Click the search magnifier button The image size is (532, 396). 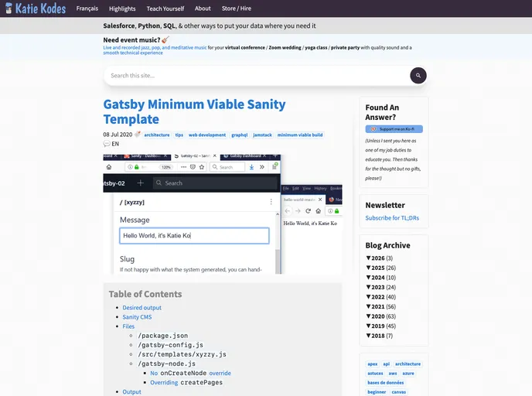pyautogui.click(x=418, y=76)
